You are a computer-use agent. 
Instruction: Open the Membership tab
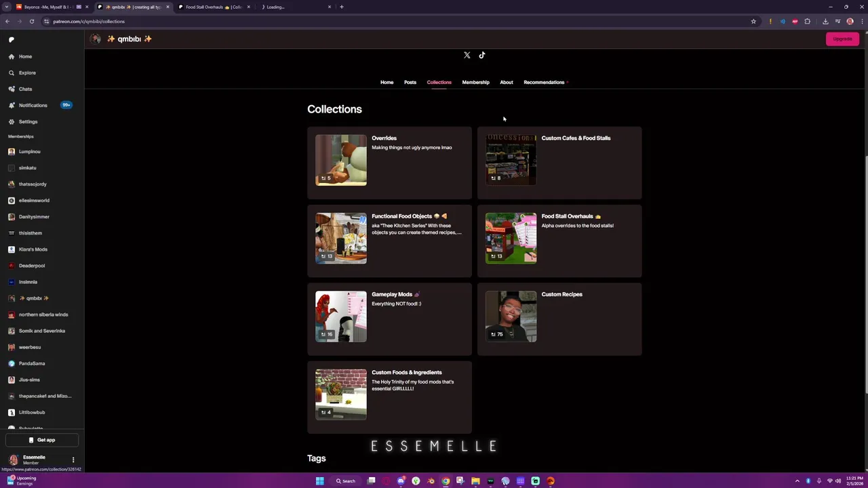coord(475,82)
